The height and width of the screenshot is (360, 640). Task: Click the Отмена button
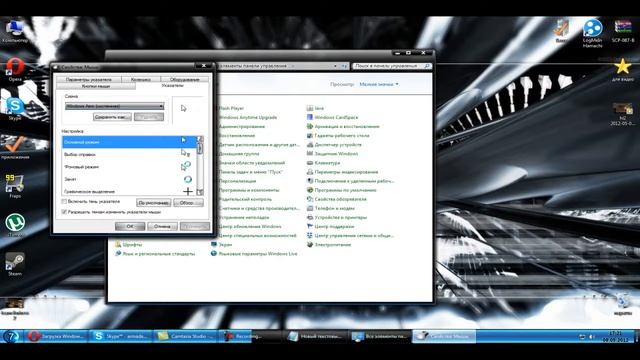[162, 226]
